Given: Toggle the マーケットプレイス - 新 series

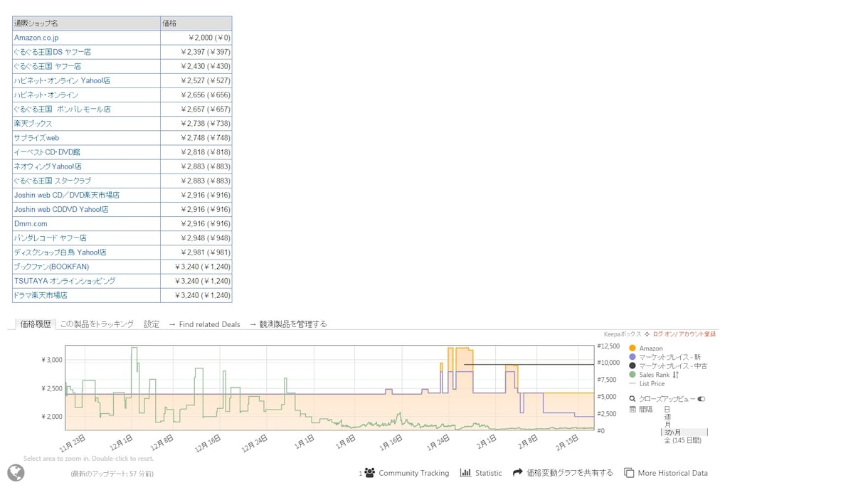Looking at the screenshot, I should pos(665,357).
